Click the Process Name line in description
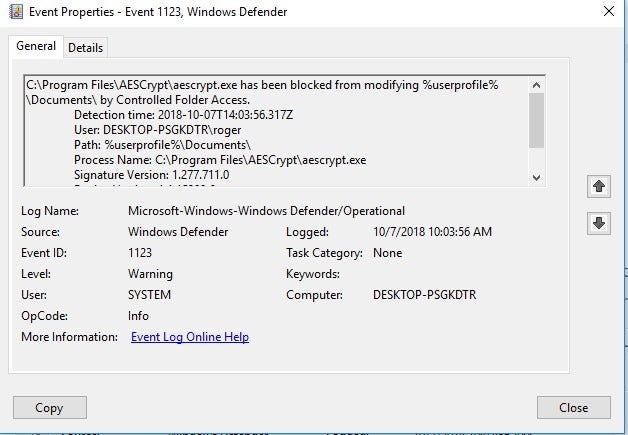This screenshot has height=435, width=628. pos(220,160)
